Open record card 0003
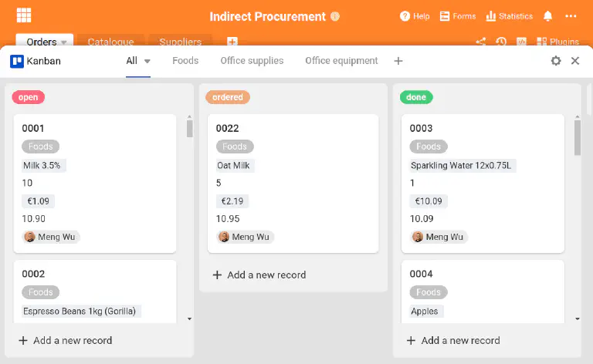The image size is (593, 364). pyautogui.click(x=483, y=184)
